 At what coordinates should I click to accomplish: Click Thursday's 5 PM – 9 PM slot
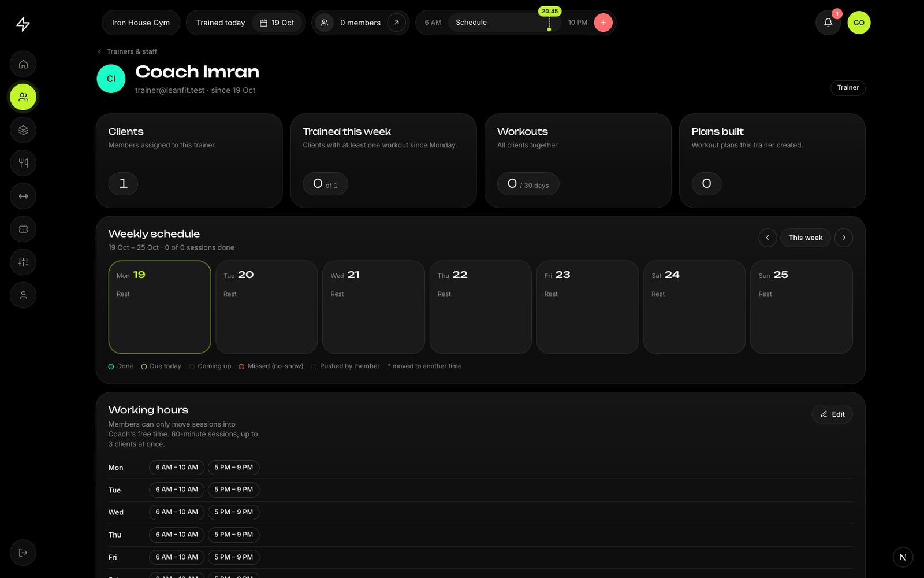(x=233, y=535)
